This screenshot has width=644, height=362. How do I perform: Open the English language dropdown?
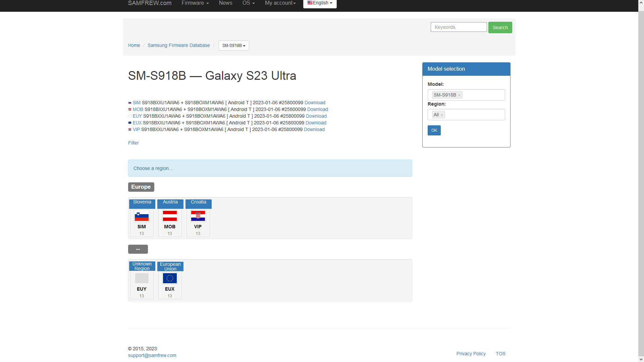click(x=320, y=3)
